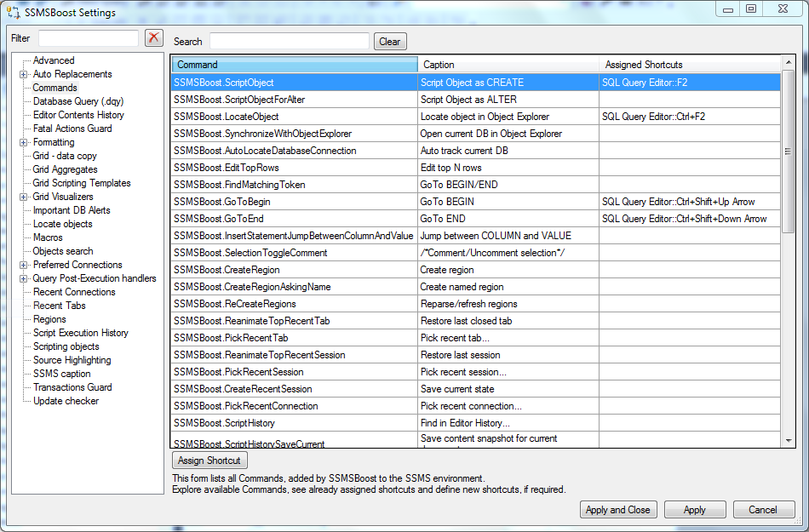Image resolution: width=809 pixels, height=532 pixels.
Task: Select the SSMSBoost.SynchronizeWithObjectExplorer command
Action: pos(476,134)
